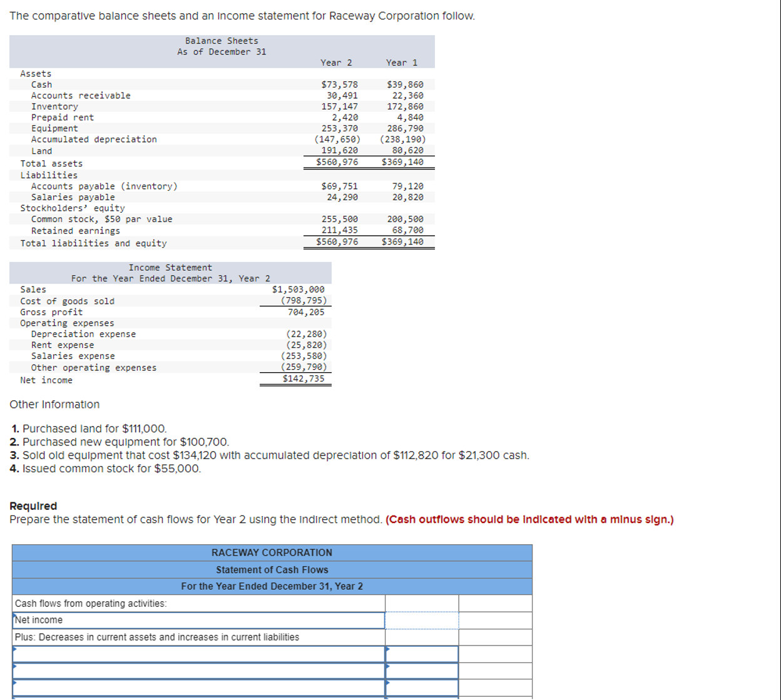
Task: Click the For the Year Ended December 31 header
Action: [x=272, y=586]
